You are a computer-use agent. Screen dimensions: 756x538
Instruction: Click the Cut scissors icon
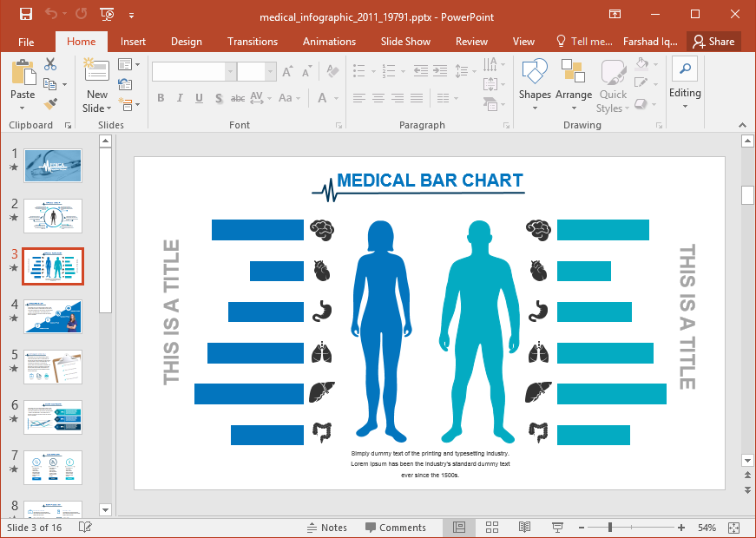coord(50,63)
